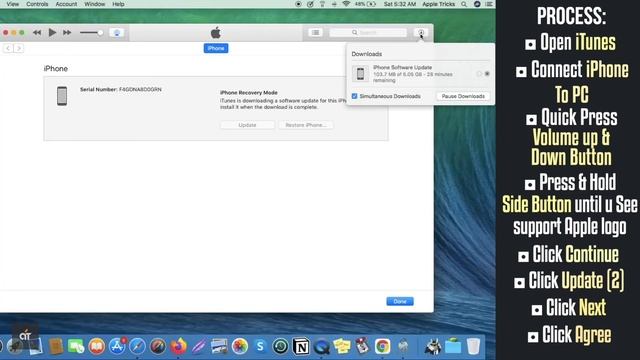
Task: Adjust the iTunes volume slider
Action: click(x=91, y=32)
